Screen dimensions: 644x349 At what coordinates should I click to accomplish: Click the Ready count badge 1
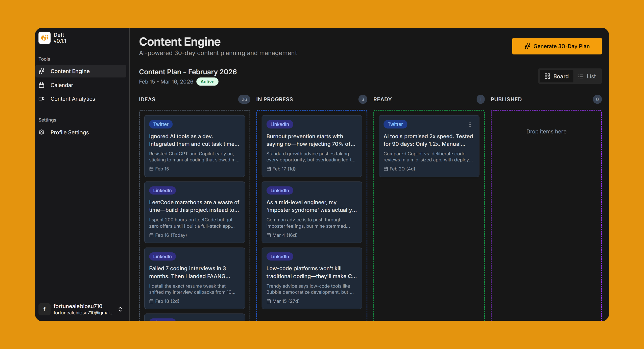point(480,99)
